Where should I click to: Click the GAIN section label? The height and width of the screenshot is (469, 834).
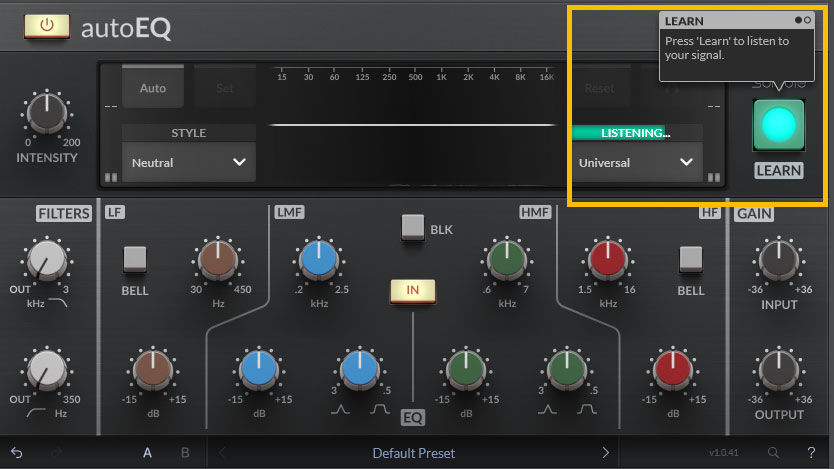point(754,214)
